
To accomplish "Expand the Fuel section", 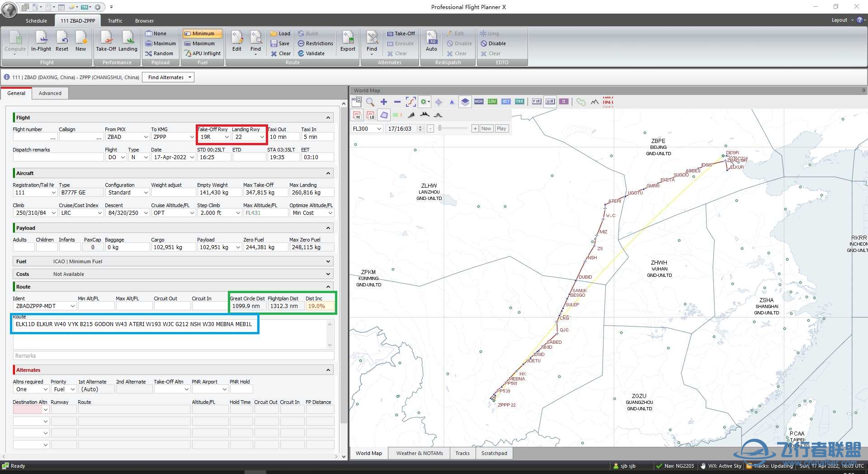I will [329, 261].
